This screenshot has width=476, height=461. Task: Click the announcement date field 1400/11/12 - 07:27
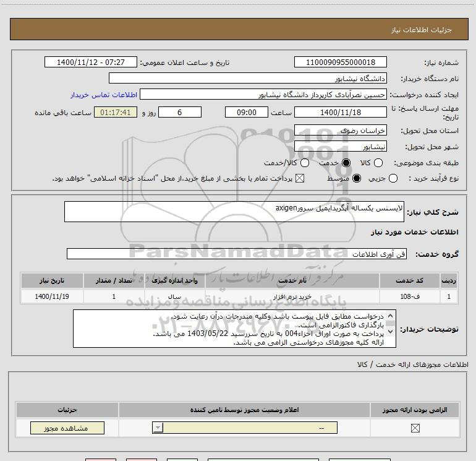[x=91, y=62]
